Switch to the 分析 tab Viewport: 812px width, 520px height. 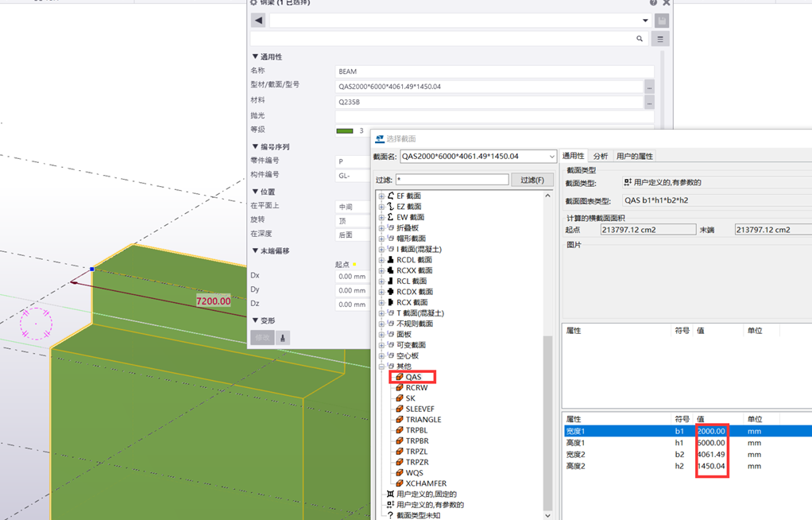600,157
